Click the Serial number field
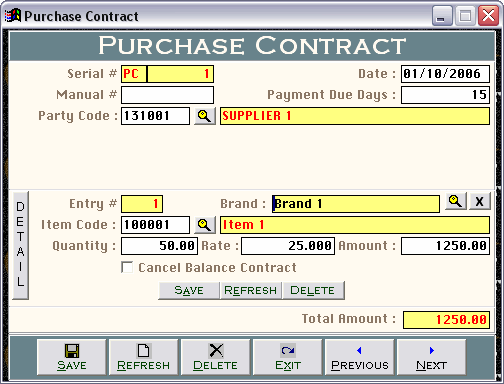This screenshot has width=504, height=384. 180,74
